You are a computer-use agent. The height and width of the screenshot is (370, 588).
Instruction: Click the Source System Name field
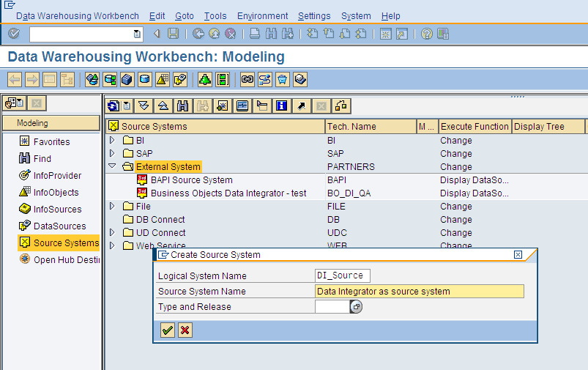pos(420,291)
